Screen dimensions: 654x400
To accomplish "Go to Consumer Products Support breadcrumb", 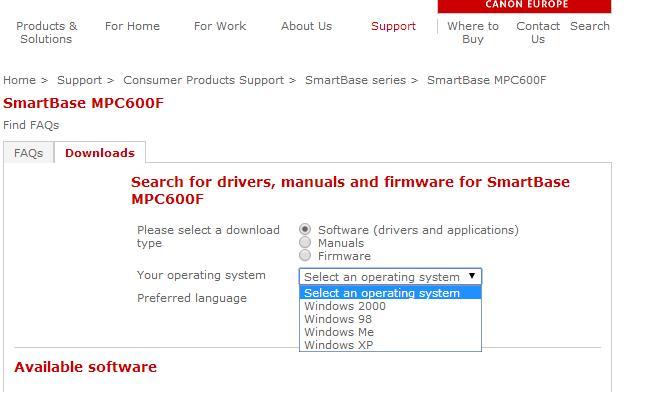I will click(x=204, y=80).
